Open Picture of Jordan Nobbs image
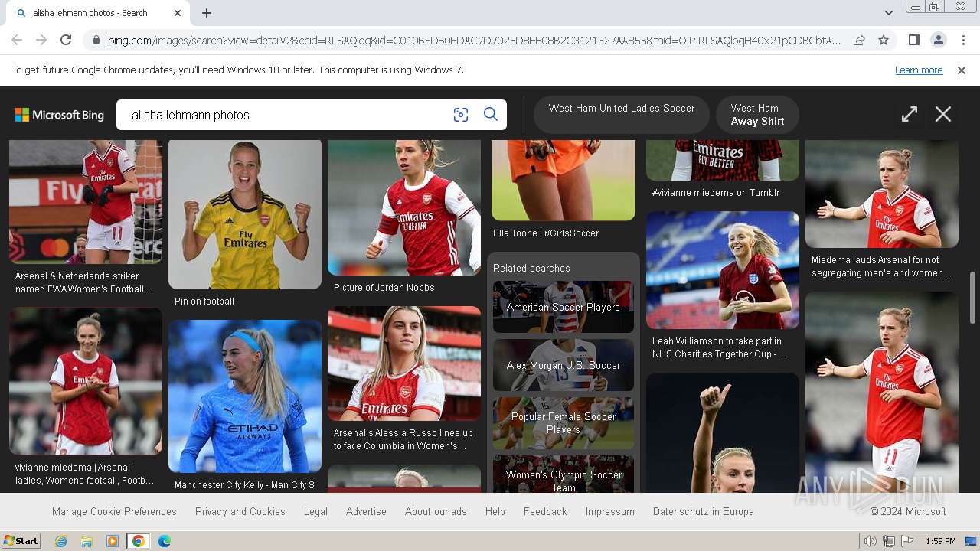Screen dimensions: 980x551 pos(404,207)
